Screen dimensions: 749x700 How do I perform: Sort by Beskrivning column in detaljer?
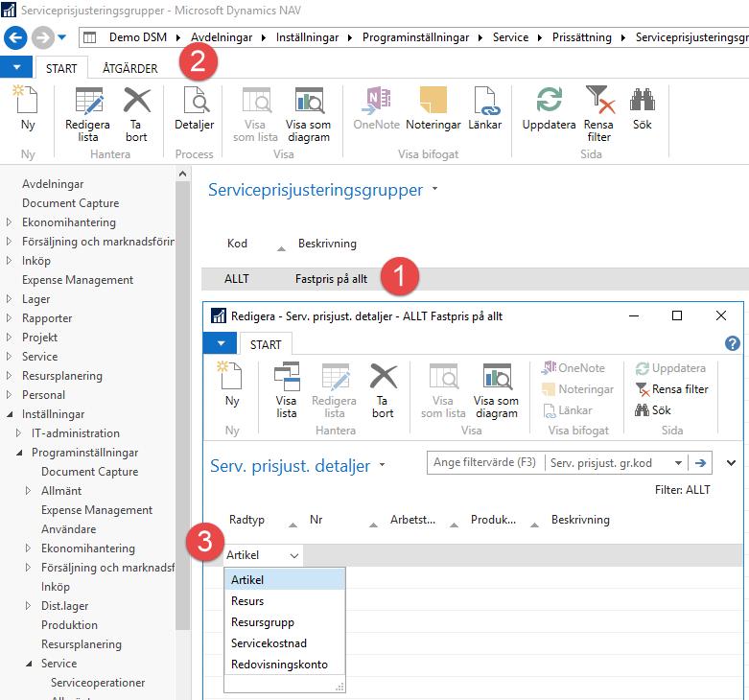[580, 520]
